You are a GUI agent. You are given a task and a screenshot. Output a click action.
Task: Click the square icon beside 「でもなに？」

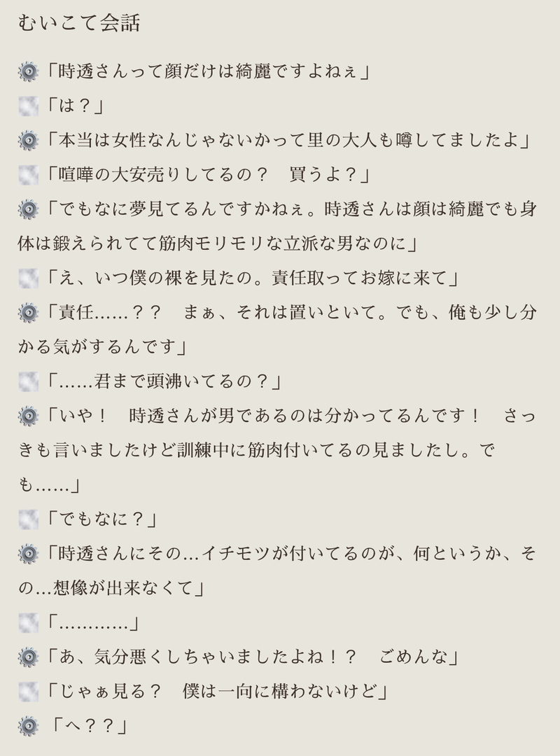[x=28, y=519]
